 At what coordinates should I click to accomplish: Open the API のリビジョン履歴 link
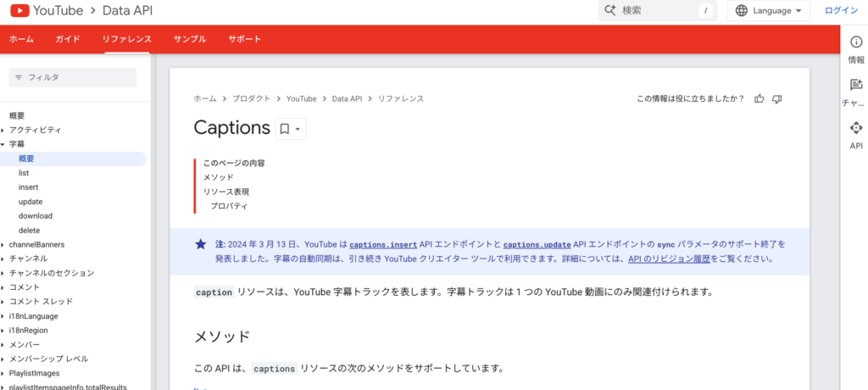click(669, 259)
